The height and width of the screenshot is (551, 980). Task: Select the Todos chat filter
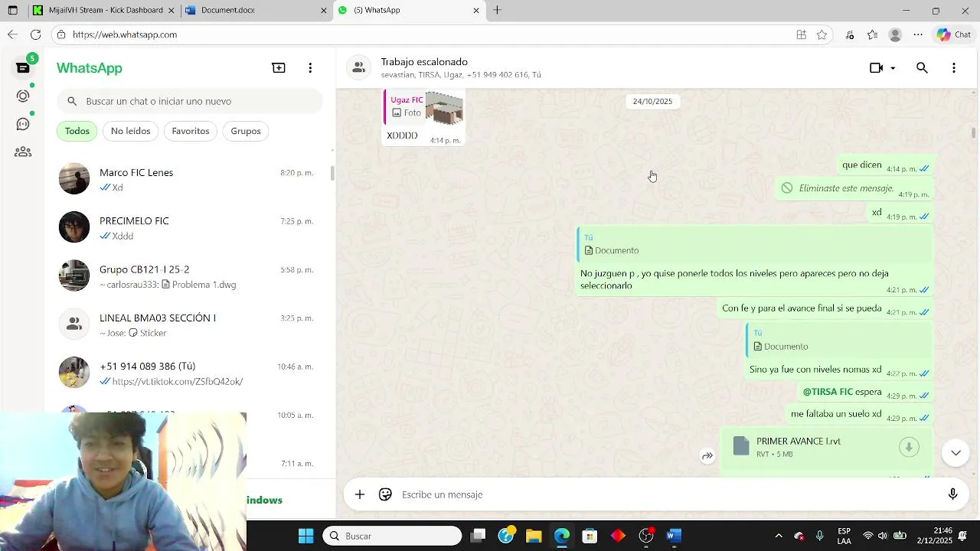pyautogui.click(x=77, y=131)
